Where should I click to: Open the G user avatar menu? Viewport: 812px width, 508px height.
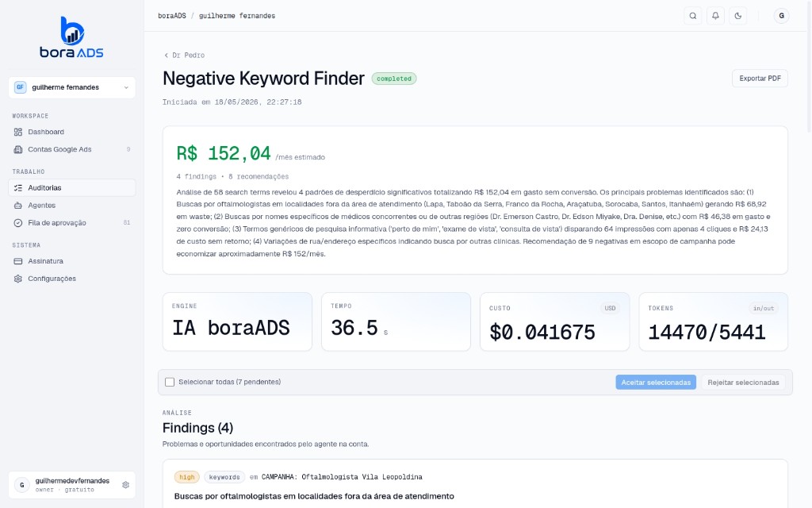pos(781,16)
